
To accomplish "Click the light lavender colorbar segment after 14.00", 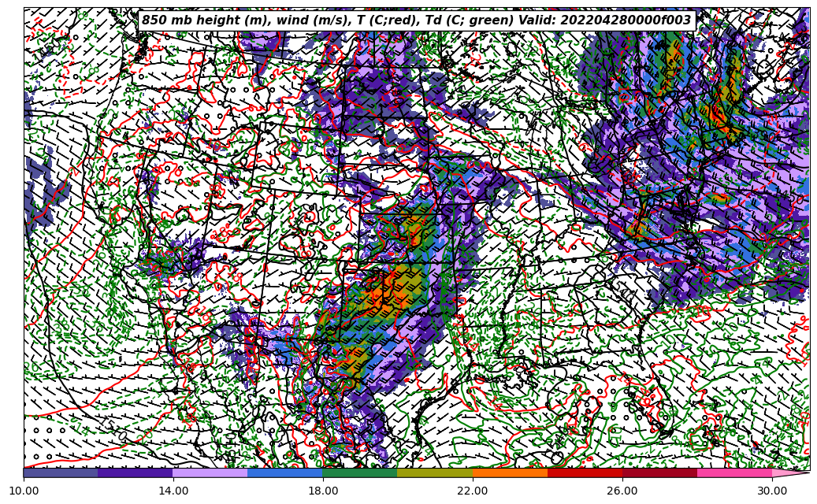I will point(210,472).
